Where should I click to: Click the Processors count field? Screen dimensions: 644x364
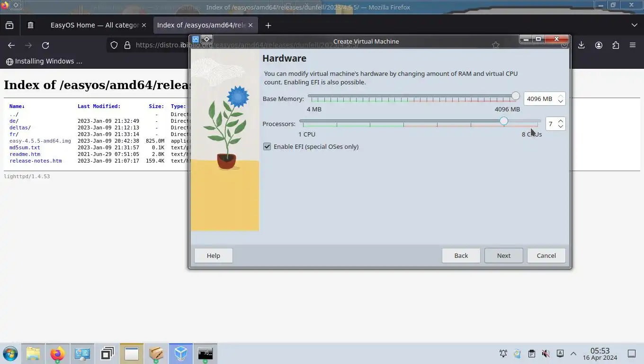coord(551,124)
